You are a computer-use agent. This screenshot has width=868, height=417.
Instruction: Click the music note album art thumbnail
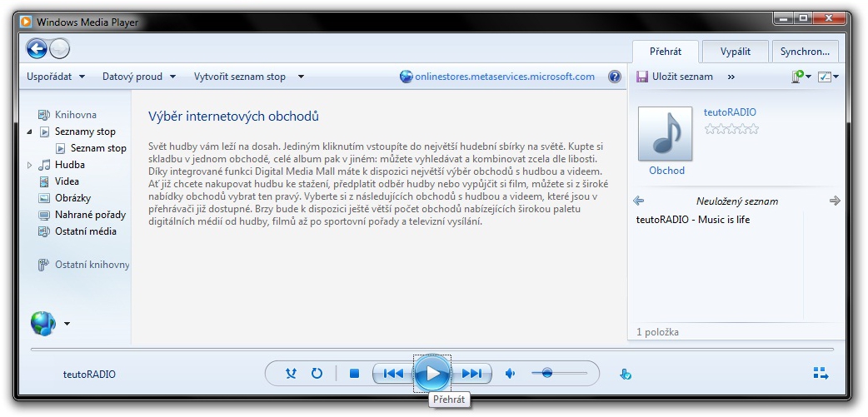click(665, 134)
